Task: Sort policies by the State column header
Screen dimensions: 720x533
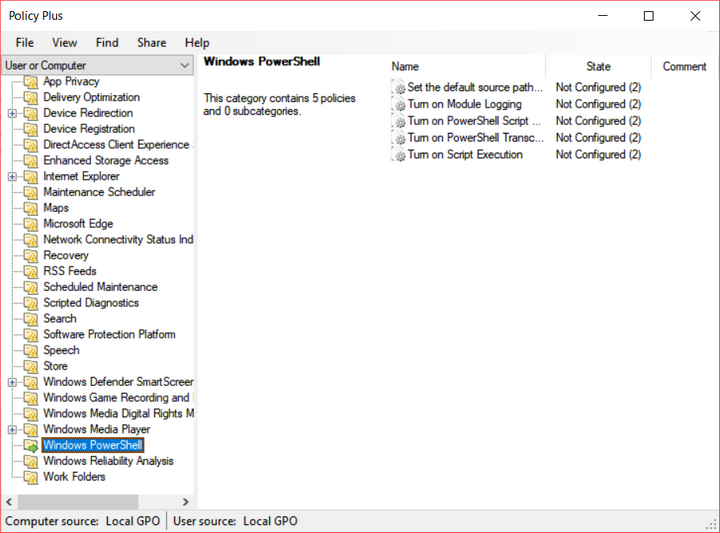Action: point(598,67)
